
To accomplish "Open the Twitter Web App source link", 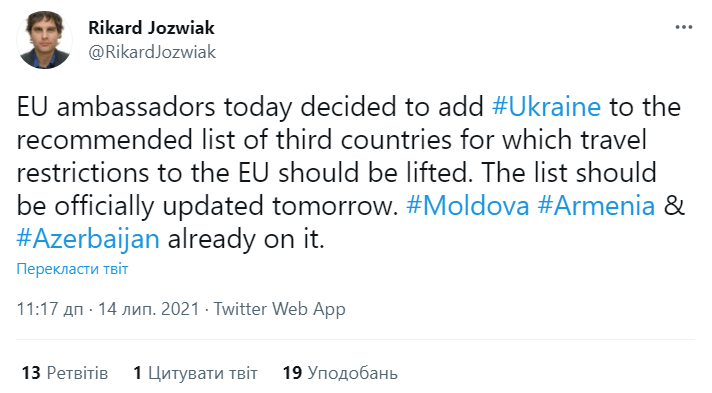I will 280,309.
